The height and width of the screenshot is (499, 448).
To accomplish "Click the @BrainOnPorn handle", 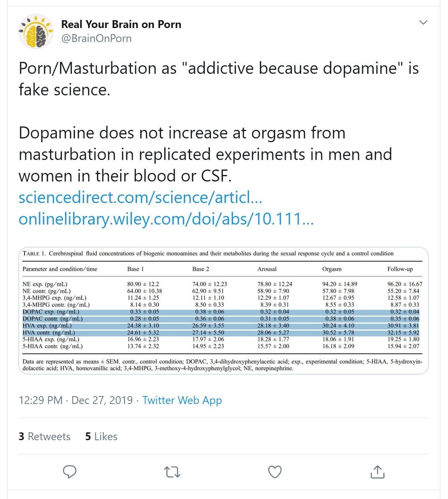I will (96, 38).
